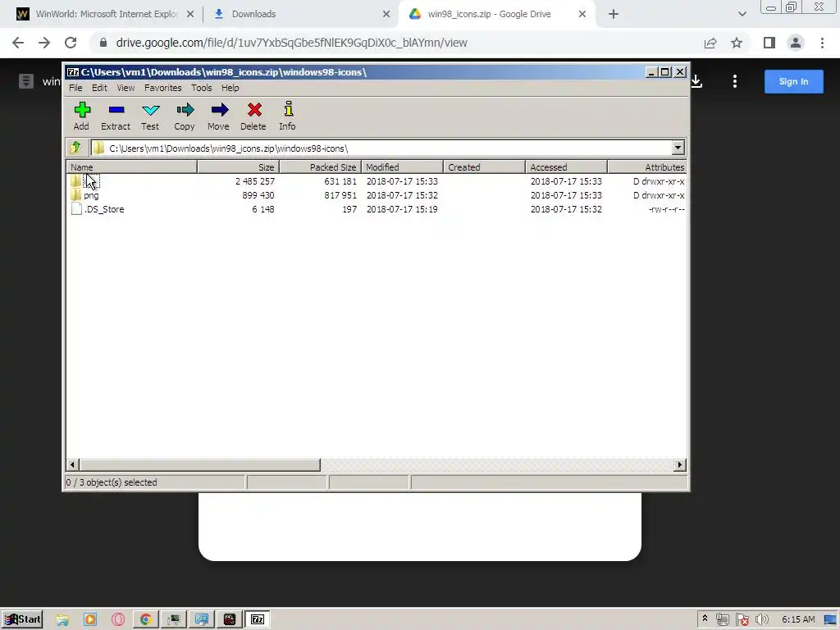Sort by the Size column header
This screenshot has width=840, height=630.
[239, 167]
